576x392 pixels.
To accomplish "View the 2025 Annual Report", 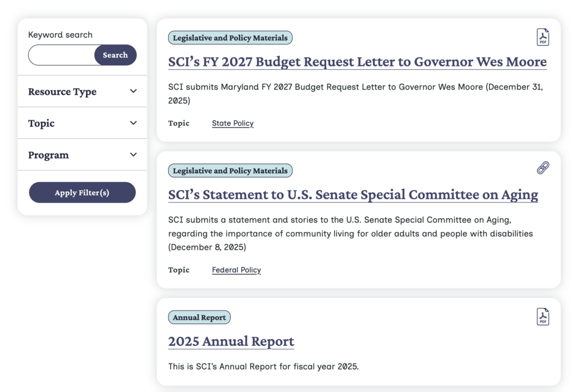I will click(231, 341).
